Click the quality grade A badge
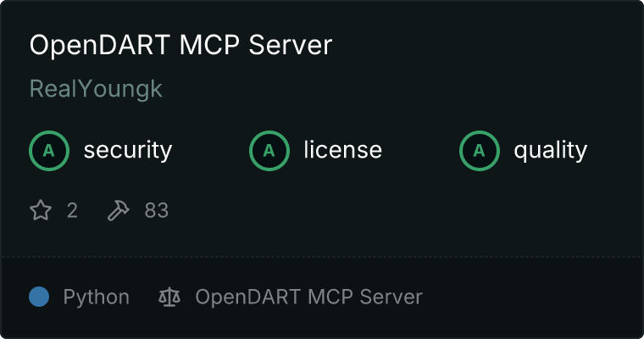The height and width of the screenshot is (339, 644). point(480,151)
